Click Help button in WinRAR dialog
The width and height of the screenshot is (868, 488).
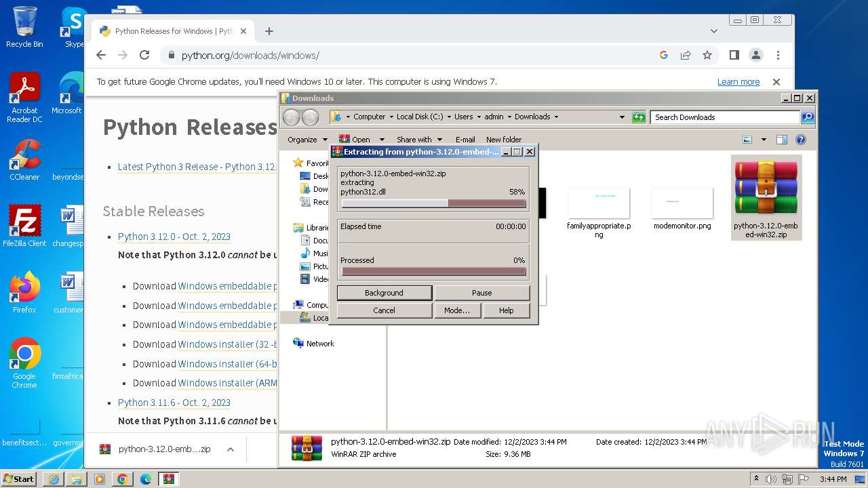tap(506, 310)
